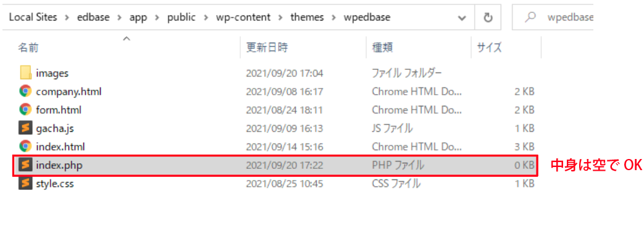This screenshot has height=232, width=644.
Task: Sort by the 種類 column header
Action: tap(382, 48)
